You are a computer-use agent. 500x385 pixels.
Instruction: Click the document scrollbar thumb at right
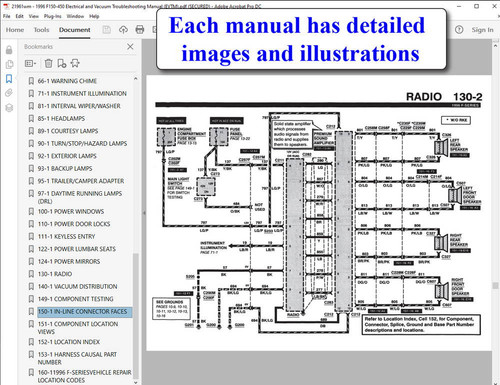[x=495, y=286]
